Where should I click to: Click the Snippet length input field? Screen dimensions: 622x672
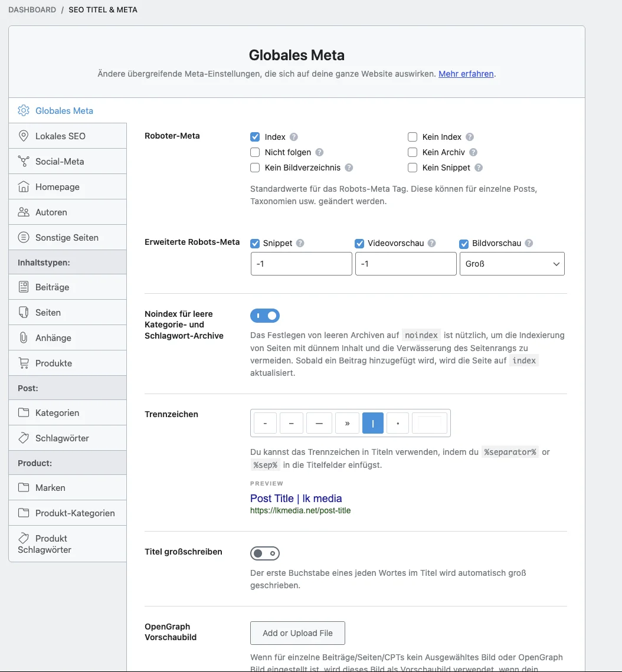tap(301, 264)
